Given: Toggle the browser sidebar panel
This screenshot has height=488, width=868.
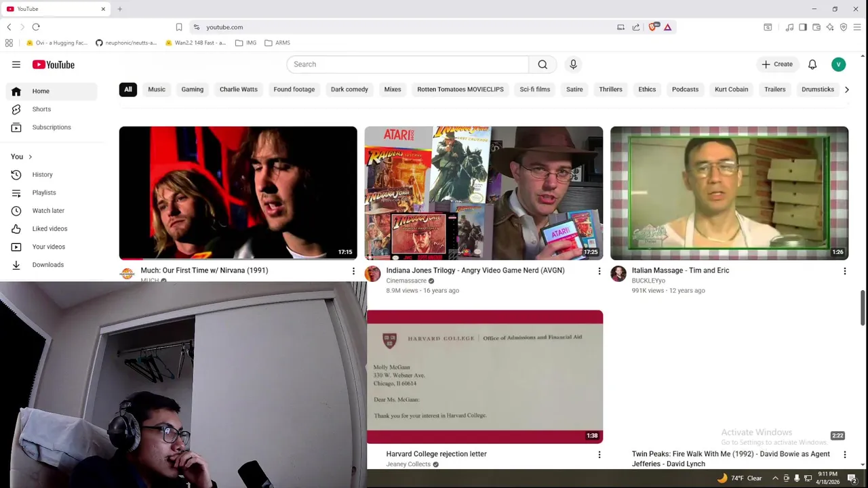Looking at the screenshot, I should coord(803,27).
